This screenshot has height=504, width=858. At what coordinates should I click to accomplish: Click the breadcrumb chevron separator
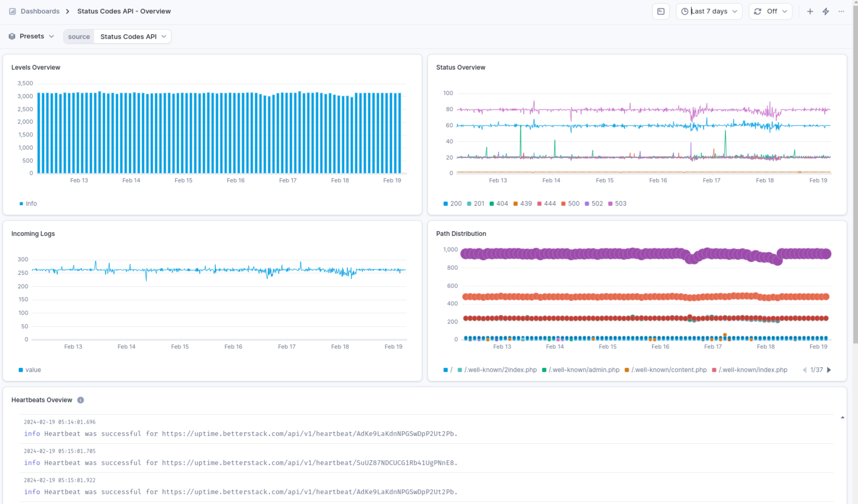[67, 11]
